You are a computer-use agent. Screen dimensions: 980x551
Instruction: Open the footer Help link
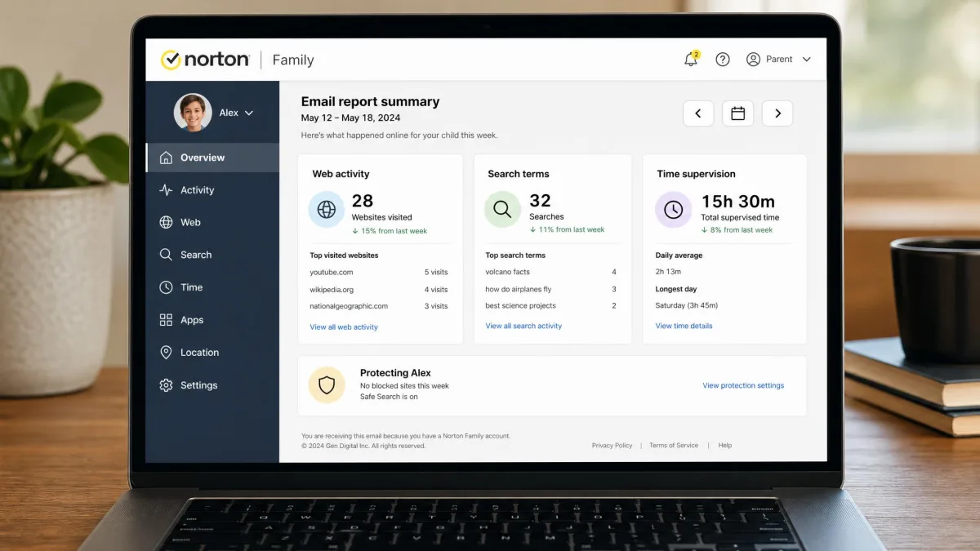pyautogui.click(x=725, y=446)
